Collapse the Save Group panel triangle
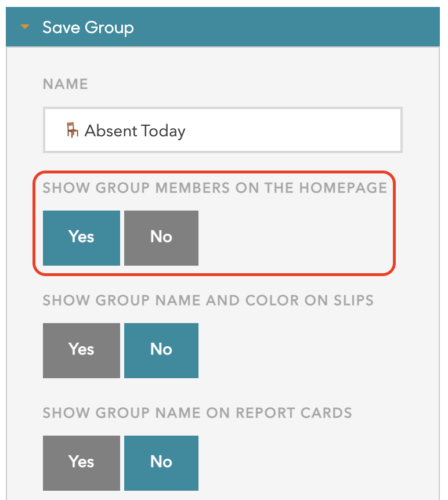448x500 pixels. click(25, 27)
